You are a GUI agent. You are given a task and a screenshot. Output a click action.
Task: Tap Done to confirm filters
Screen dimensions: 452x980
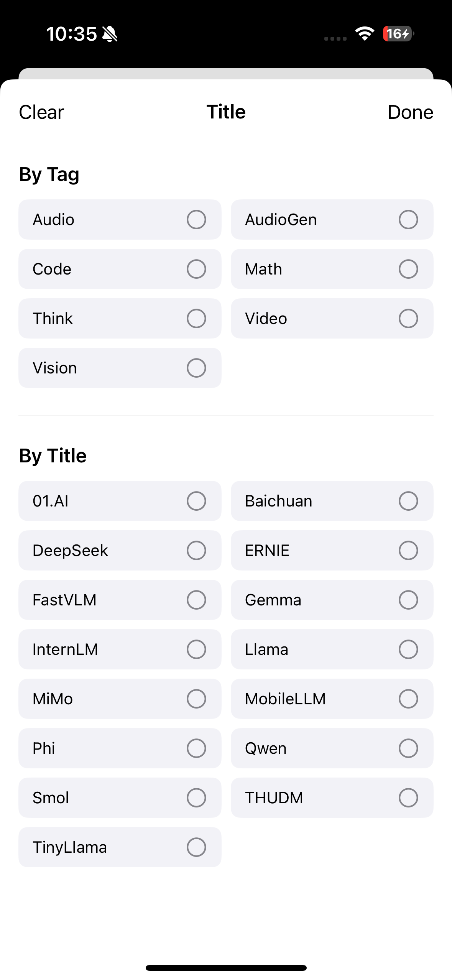[410, 112]
